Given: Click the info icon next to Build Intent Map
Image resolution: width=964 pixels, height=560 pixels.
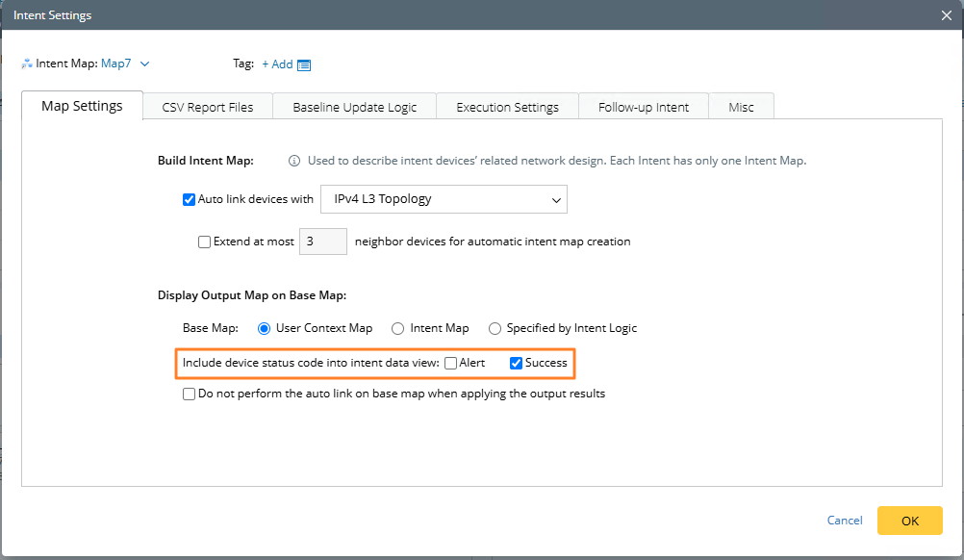Looking at the screenshot, I should [294, 161].
